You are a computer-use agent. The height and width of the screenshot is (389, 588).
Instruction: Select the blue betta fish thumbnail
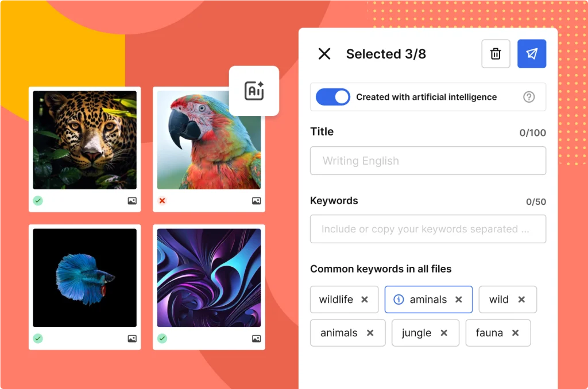click(85, 278)
